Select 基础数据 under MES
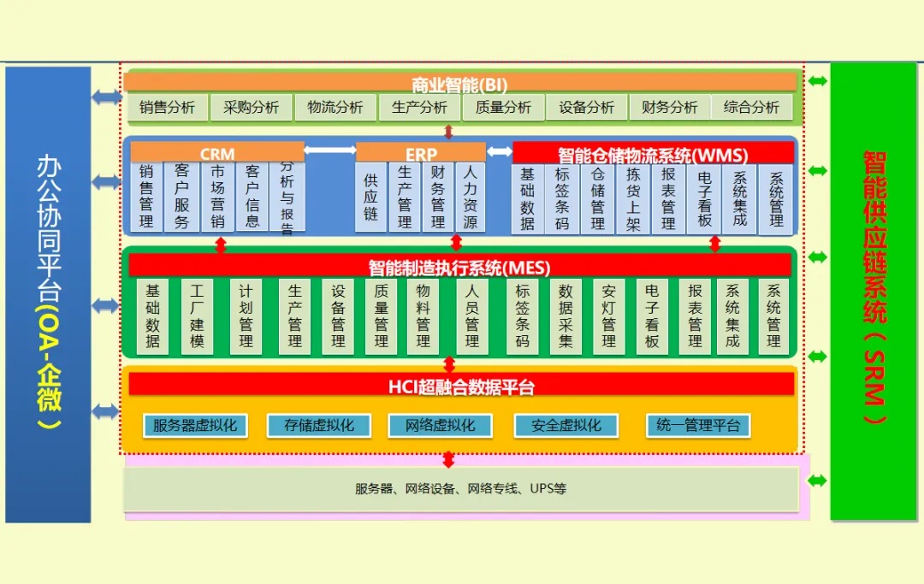 (152, 316)
